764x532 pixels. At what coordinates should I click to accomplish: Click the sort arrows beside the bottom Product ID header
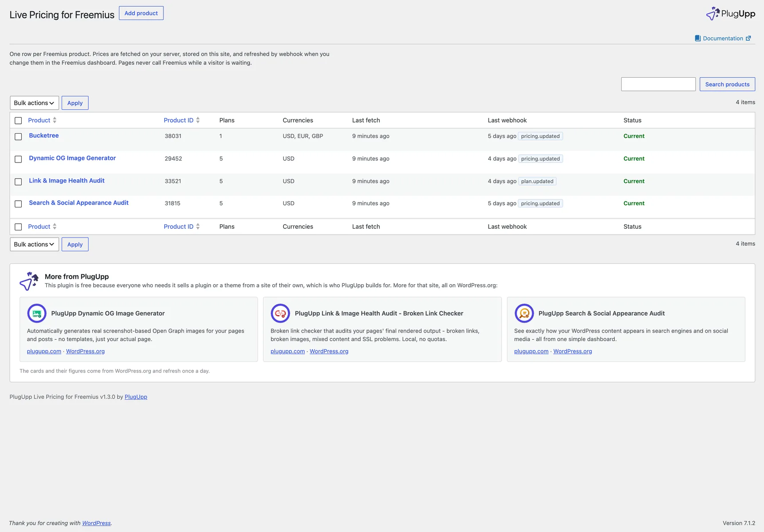(x=198, y=226)
